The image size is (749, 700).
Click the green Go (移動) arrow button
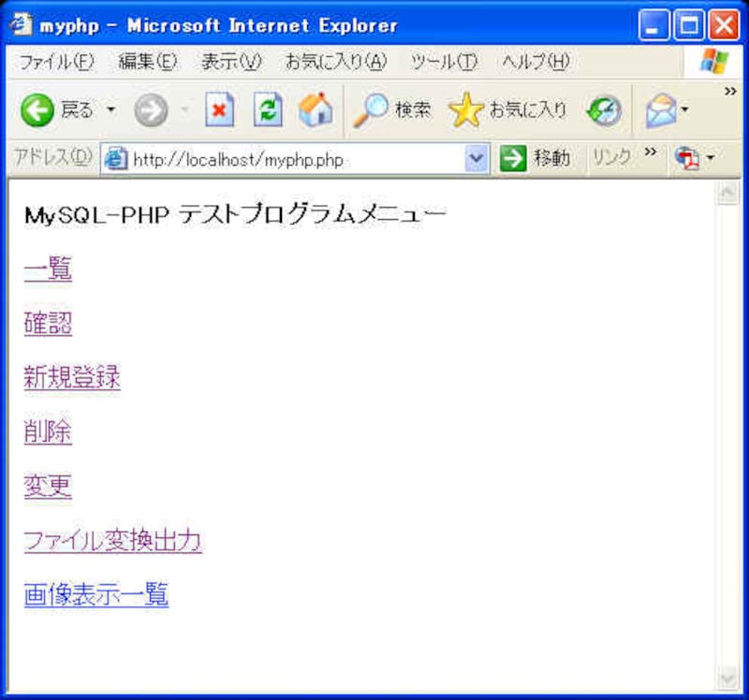click(536, 158)
